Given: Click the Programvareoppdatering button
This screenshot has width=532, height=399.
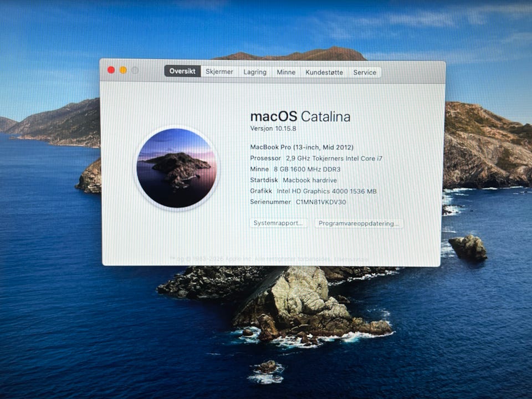Looking at the screenshot, I should pos(359,223).
